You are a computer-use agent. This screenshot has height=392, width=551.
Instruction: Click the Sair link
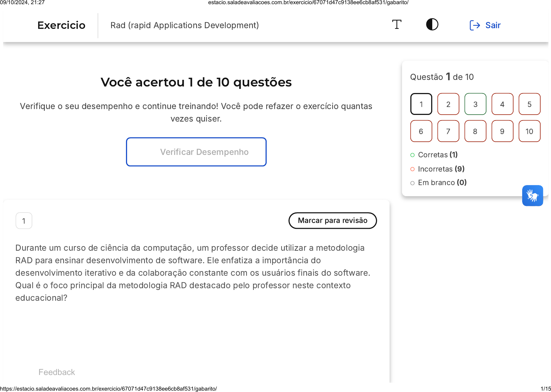(x=493, y=25)
